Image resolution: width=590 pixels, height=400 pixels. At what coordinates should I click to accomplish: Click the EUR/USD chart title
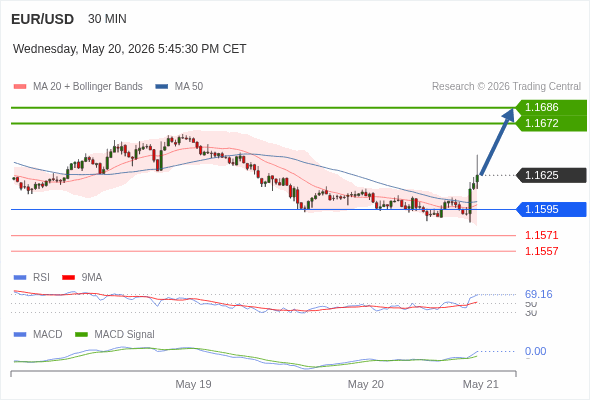click(x=43, y=19)
